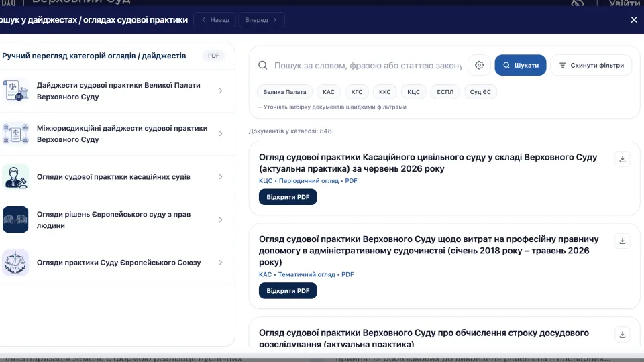Viewport: 644px width, 362px height.
Task: Open Огляди практики Суду Європейського Союзу
Action: pyautogui.click(x=117, y=263)
